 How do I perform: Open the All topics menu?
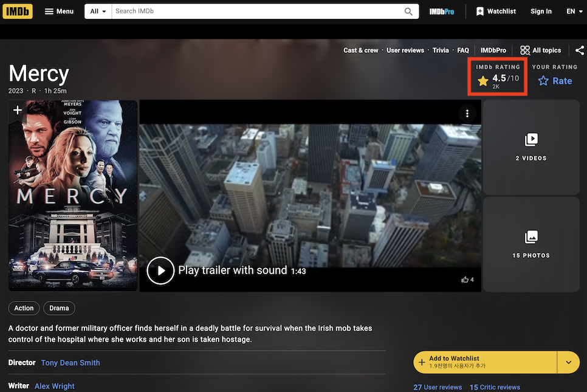coord(541,50)
